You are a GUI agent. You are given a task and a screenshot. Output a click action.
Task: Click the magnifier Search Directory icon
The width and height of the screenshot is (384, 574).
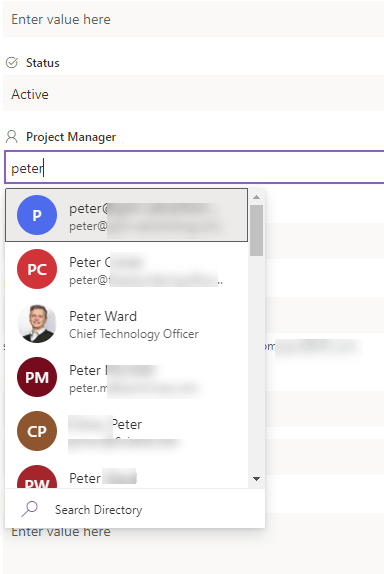click(30, 509)
